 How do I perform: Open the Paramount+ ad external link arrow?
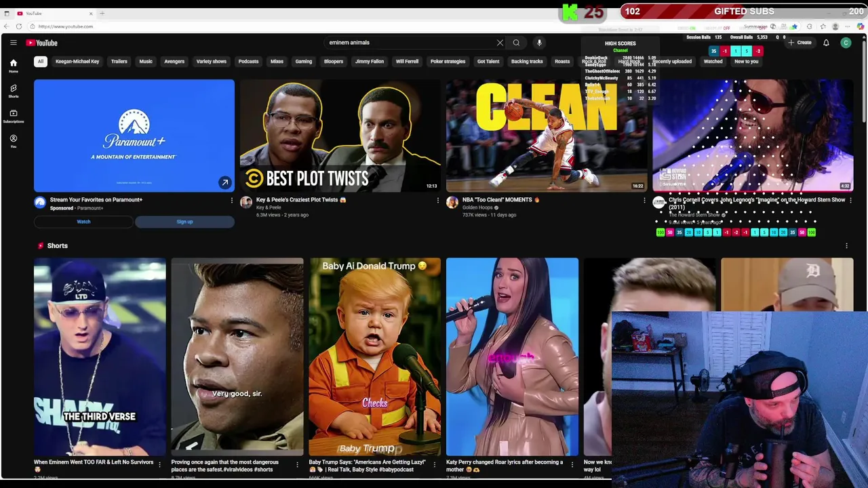(224, 182)
